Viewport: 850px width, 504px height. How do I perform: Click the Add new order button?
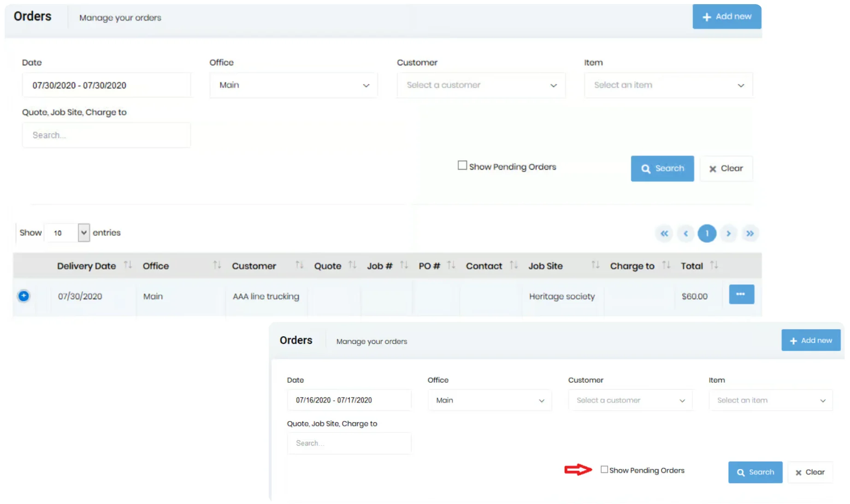tap(727, 17)
